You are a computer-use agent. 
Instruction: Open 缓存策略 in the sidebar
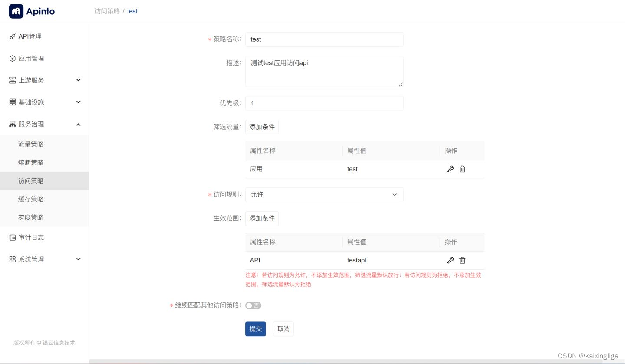(x=44, y=199)
